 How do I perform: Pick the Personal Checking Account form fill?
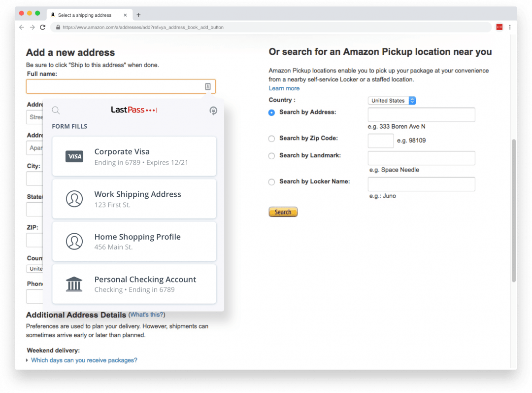click(134, 284)
